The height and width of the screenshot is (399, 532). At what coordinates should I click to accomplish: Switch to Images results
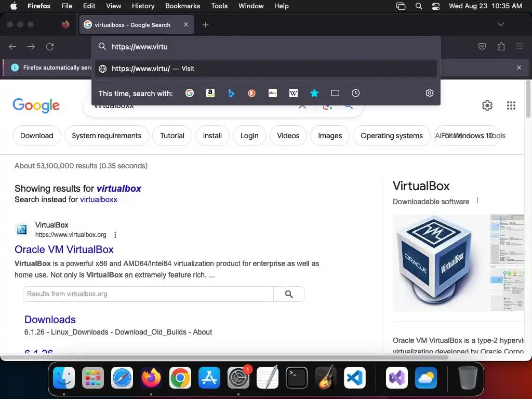(x=330, y=136)
